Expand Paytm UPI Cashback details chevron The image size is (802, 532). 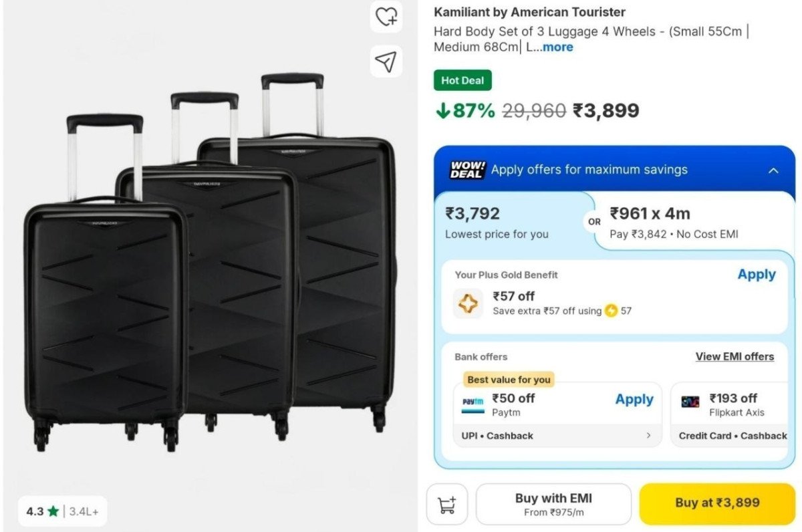648,436
